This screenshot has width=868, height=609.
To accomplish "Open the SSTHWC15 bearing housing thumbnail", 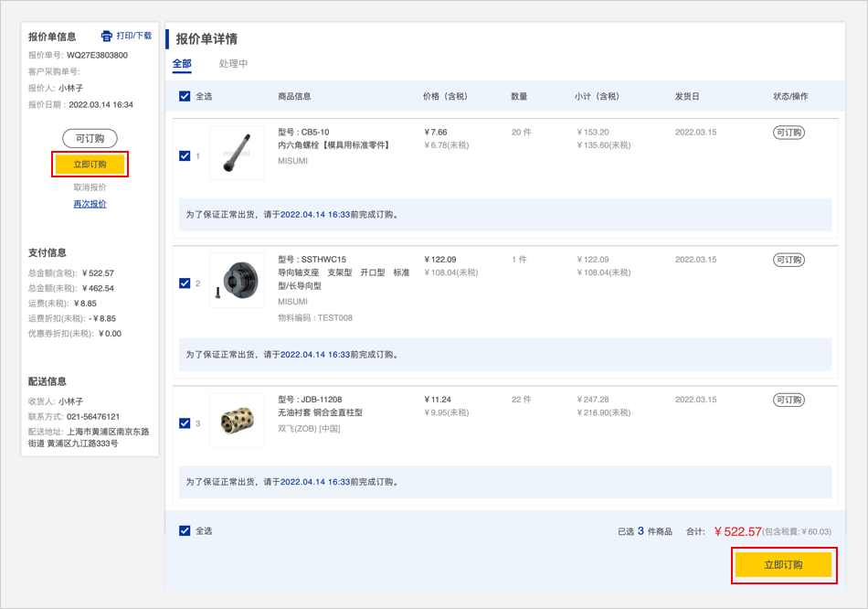I will [237, 281].
